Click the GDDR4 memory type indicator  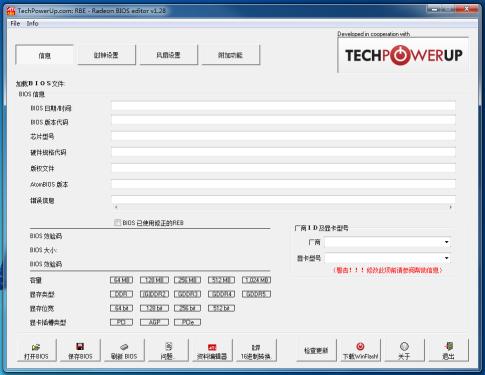[x=221, y=294]
